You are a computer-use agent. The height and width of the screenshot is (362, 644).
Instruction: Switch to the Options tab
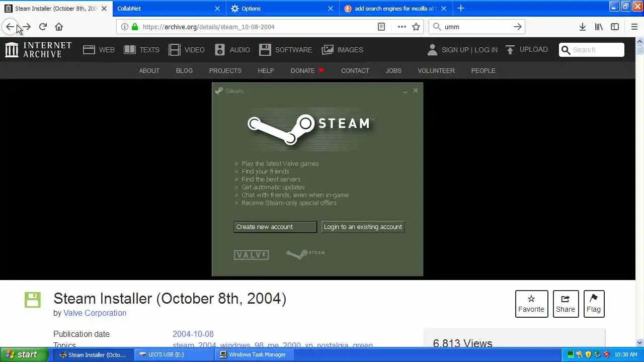tap(282, 8)
